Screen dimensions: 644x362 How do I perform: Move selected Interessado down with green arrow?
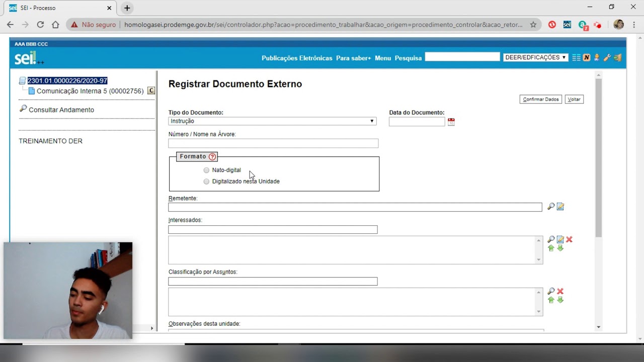tap(560, 248)
